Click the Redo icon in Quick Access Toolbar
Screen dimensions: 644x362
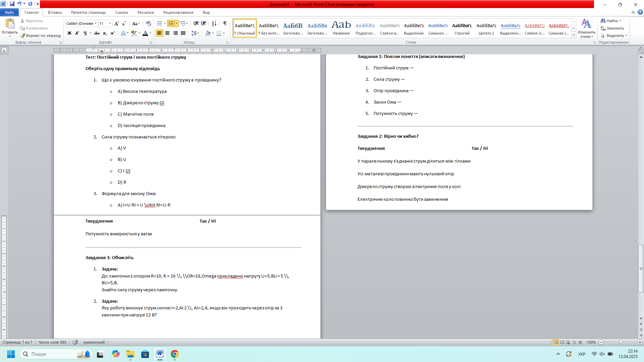[x=30, y=4]
